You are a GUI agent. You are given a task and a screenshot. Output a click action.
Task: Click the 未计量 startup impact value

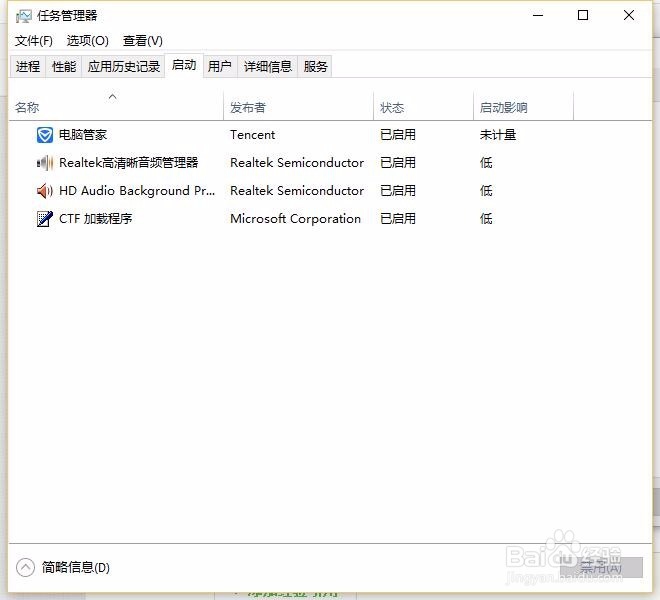point(498,135)
